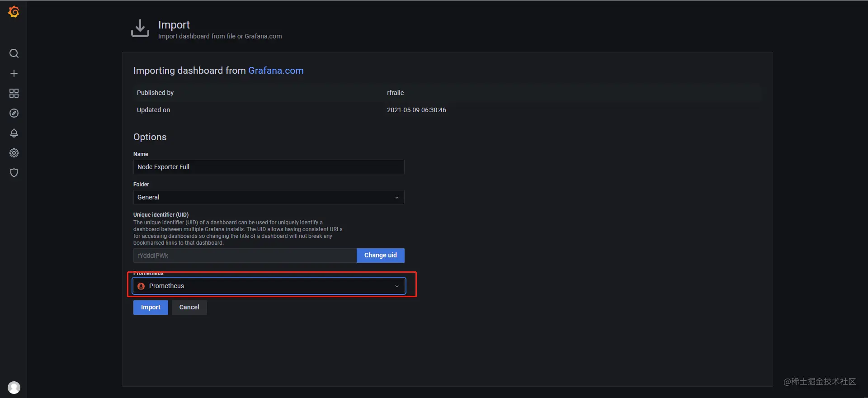Click the Updated on label

click(153, 110)
